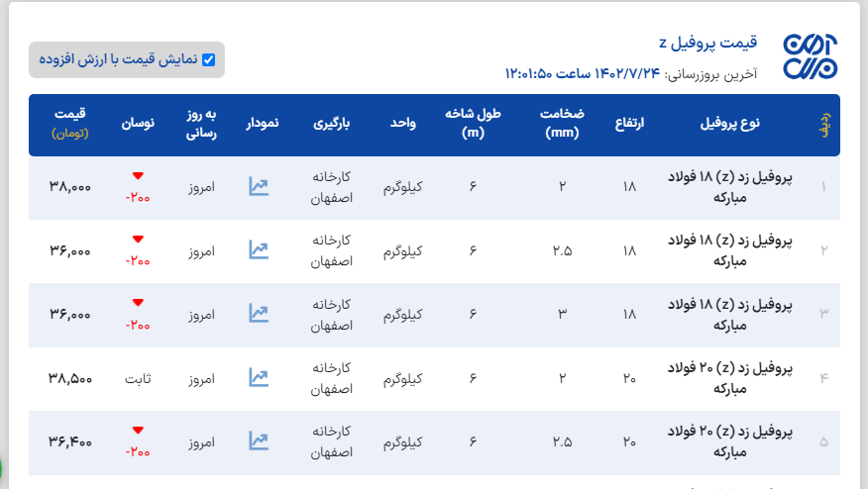Click the Ahan Online logo icon
The width and height of the screenshot is (868, 489).
tap(811, 56)
